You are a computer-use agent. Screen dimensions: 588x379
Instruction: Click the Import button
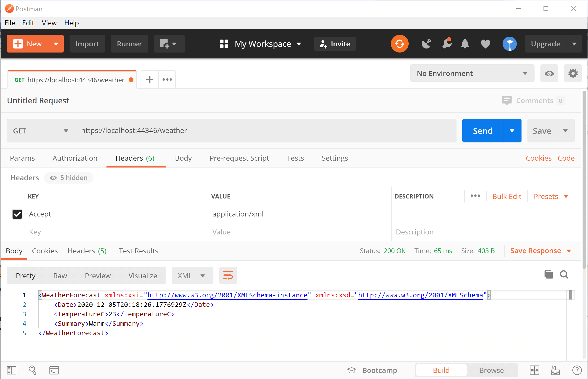pos(87,44)
